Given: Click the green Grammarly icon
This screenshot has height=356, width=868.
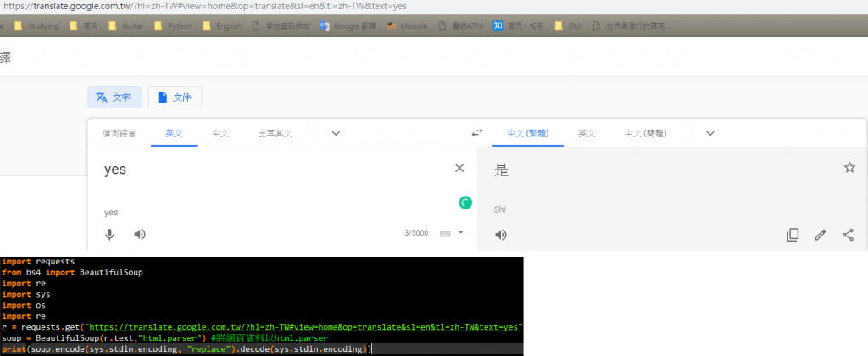Looking at the screenshot, I should point(465,203).
